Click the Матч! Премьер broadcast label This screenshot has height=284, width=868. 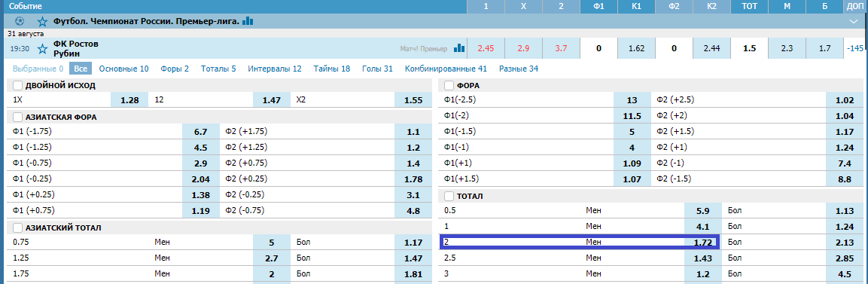424,49
